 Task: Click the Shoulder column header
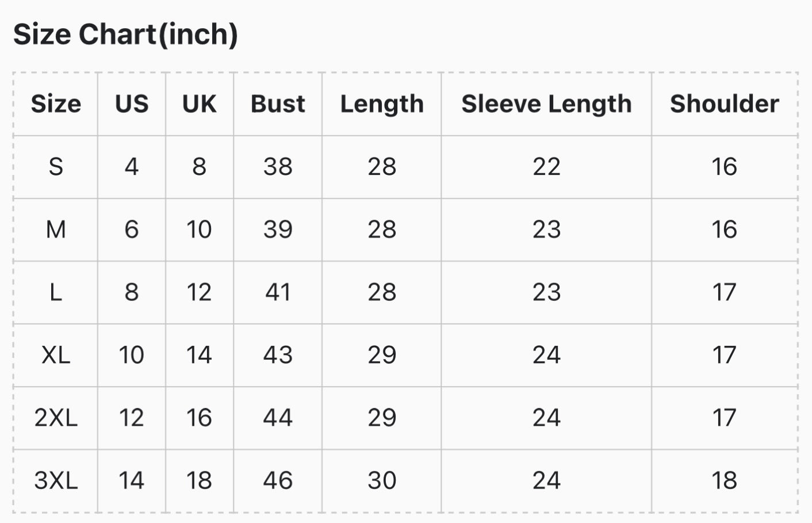click(725, 104)
